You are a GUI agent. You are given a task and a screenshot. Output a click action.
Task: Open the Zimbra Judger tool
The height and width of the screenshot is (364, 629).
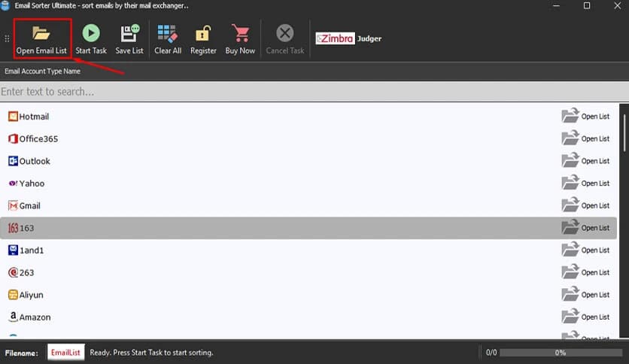pos(348,38)
